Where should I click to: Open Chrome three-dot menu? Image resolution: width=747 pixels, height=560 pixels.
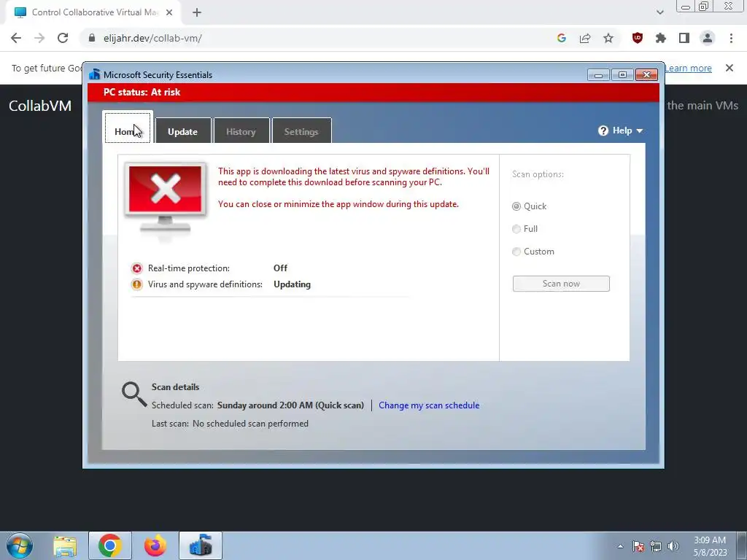coord(731,38)
